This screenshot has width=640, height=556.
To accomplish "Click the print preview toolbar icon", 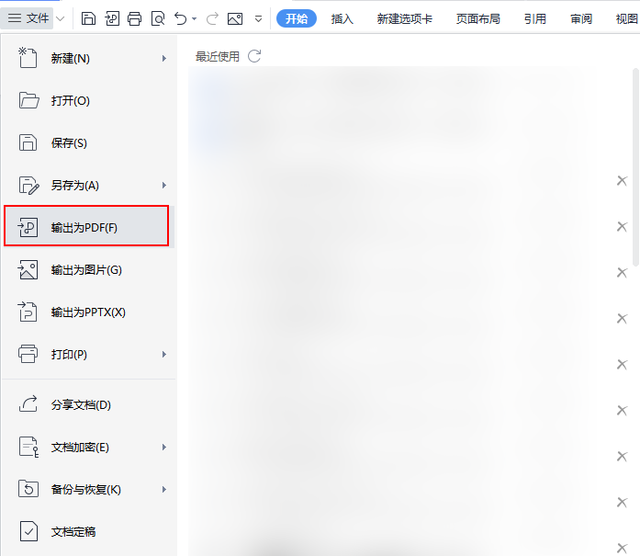I will pyautogui.click(x=158, y=19).
